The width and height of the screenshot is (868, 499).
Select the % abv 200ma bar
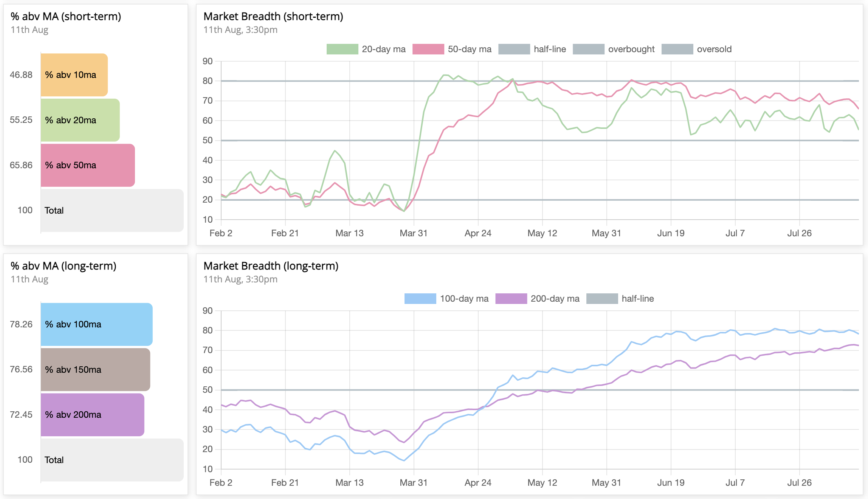92,415
